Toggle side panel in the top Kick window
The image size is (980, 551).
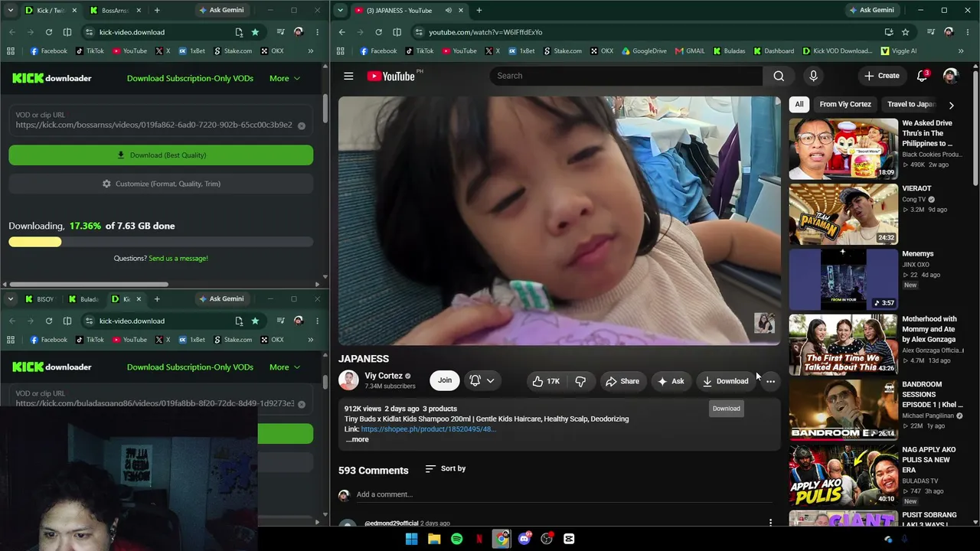(x=67, y=32)
